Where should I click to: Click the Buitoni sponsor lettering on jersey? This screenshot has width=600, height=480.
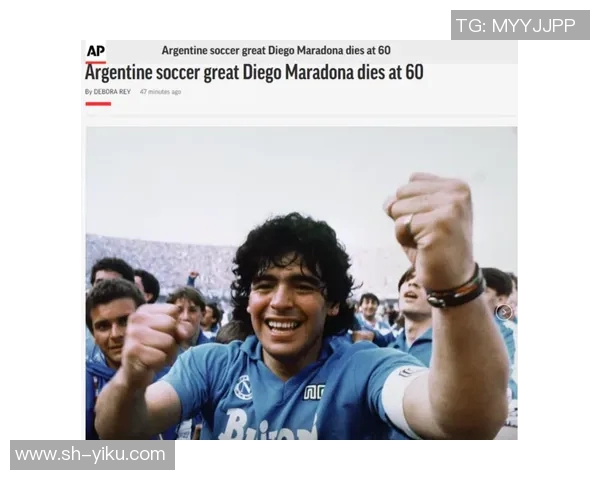pos(270,425)
